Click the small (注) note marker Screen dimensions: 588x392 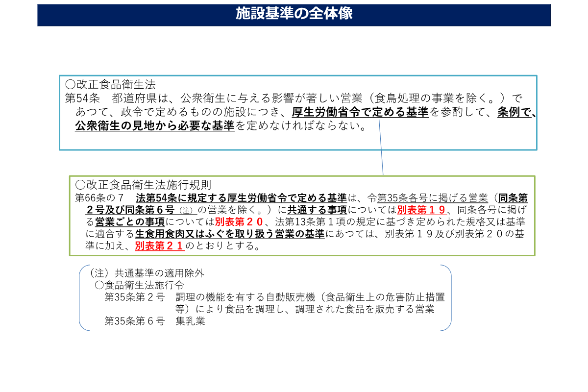point(186,211)
